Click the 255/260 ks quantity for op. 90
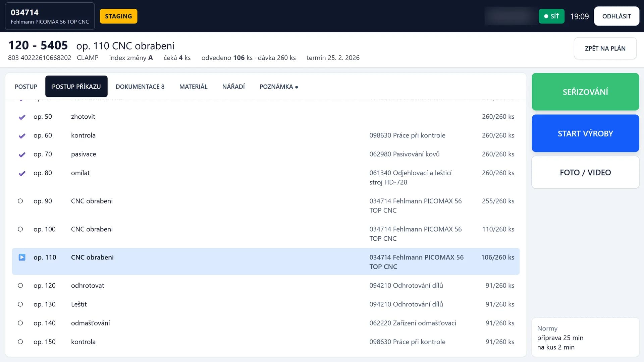 (x=498, y=201)
